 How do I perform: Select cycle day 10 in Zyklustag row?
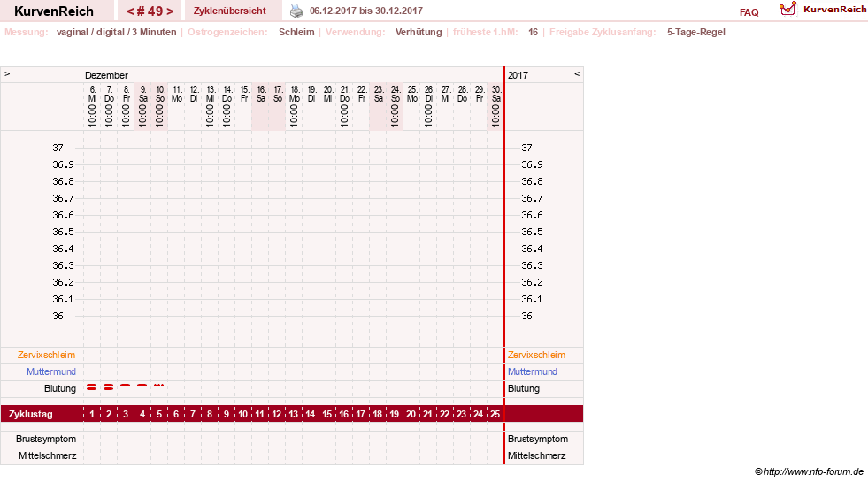pyautogui.click(x=243, y=414)
